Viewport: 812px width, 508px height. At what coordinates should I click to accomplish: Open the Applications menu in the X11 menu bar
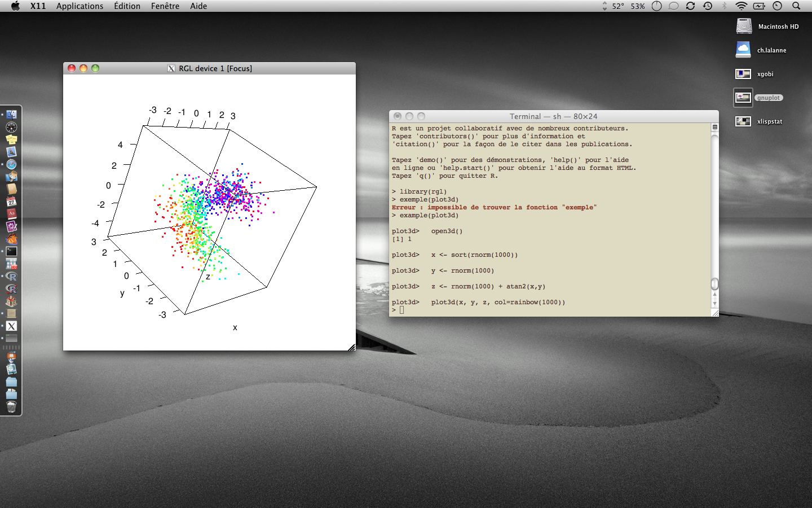[x=80, y=6]
